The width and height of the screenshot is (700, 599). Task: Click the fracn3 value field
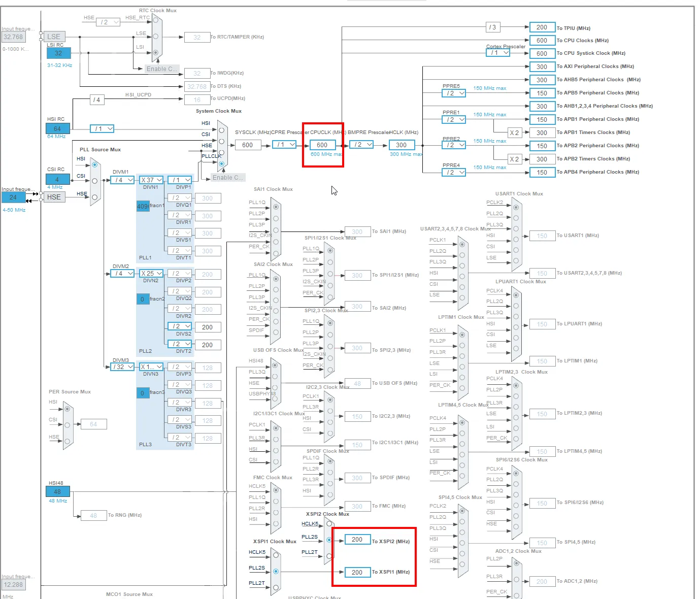tap(143, 393)
